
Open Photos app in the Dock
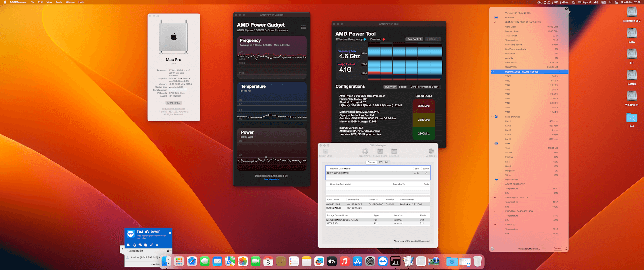(243, 261)
